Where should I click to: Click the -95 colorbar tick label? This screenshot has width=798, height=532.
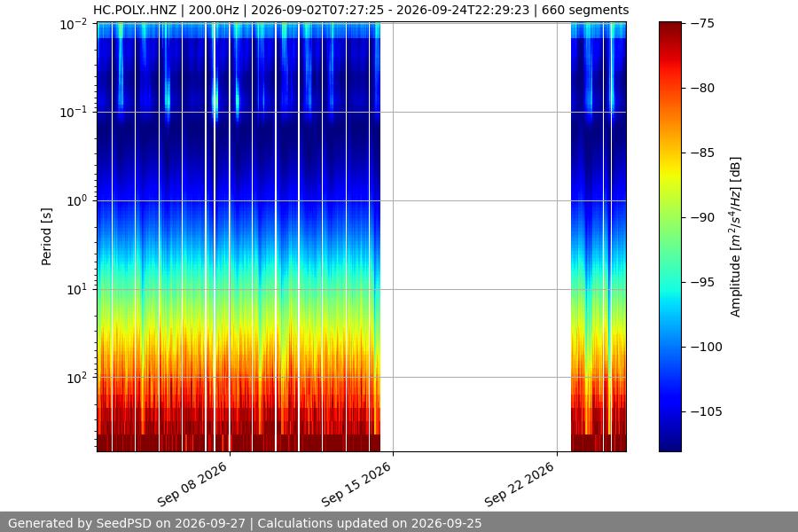[702, 282]
